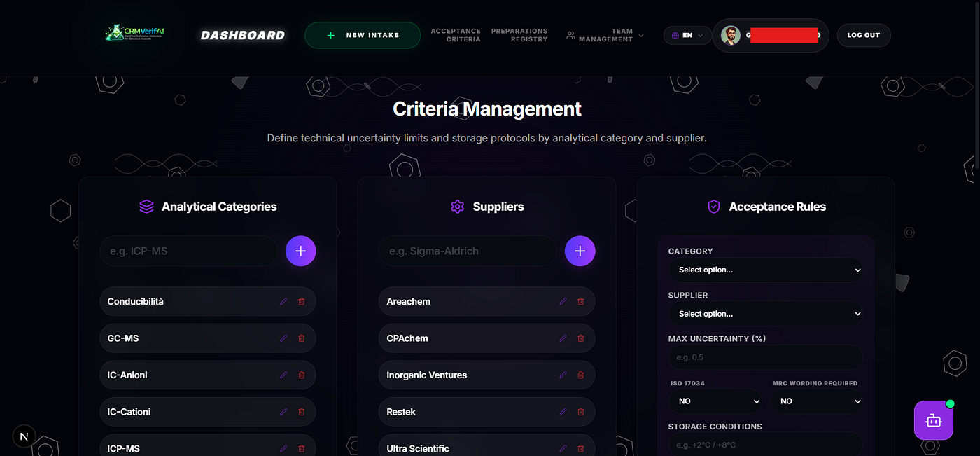Edit the IC-Anioni category

click(283, 375)
